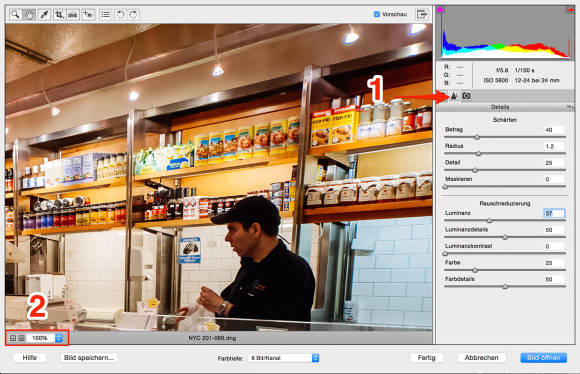Click the Detail value field showing 25
The width and height of the screenshot is (580, 374).
click(x=554, y=163)
